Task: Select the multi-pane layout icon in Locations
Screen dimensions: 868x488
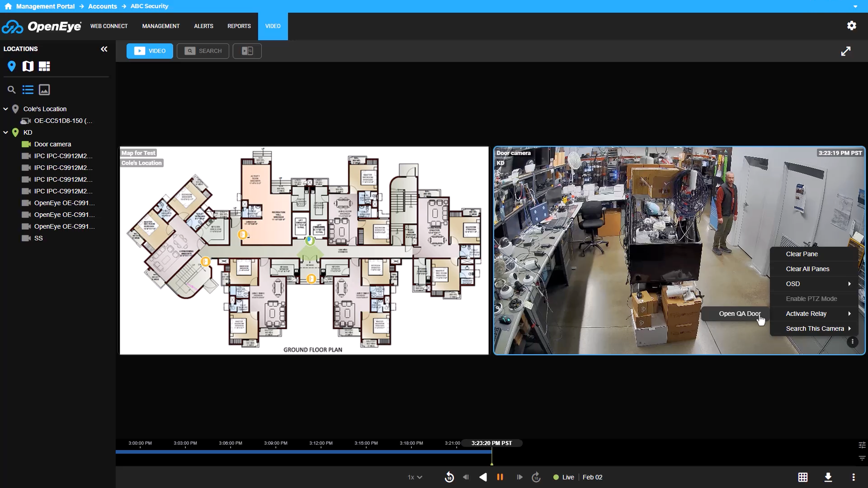Action: (x=44, y=66)
